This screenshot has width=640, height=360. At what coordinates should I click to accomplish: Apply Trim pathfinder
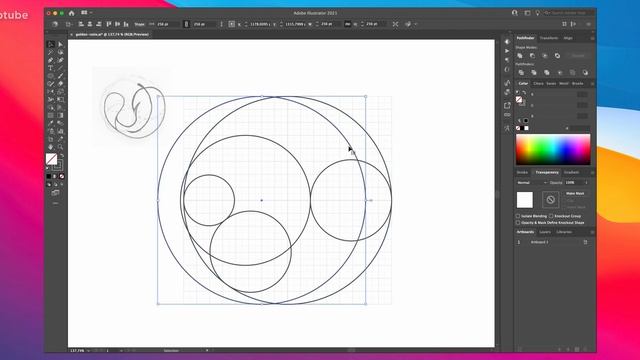click(533, 73)
